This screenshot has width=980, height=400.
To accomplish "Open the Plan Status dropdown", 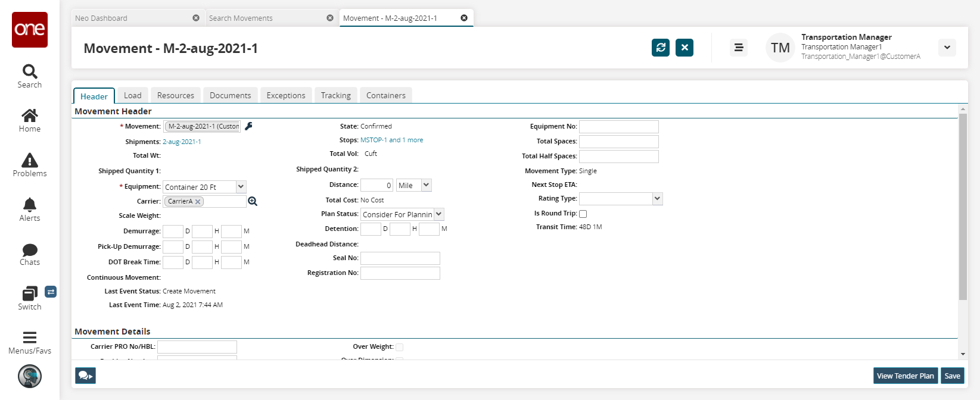I will point(438,214).
